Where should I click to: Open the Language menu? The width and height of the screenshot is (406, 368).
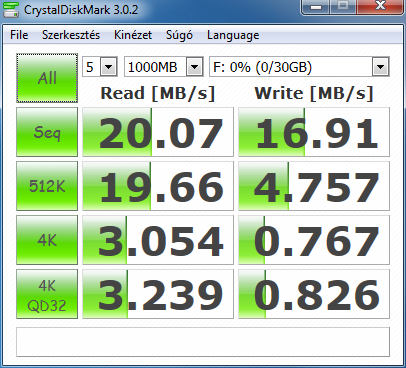coord(233,35)
